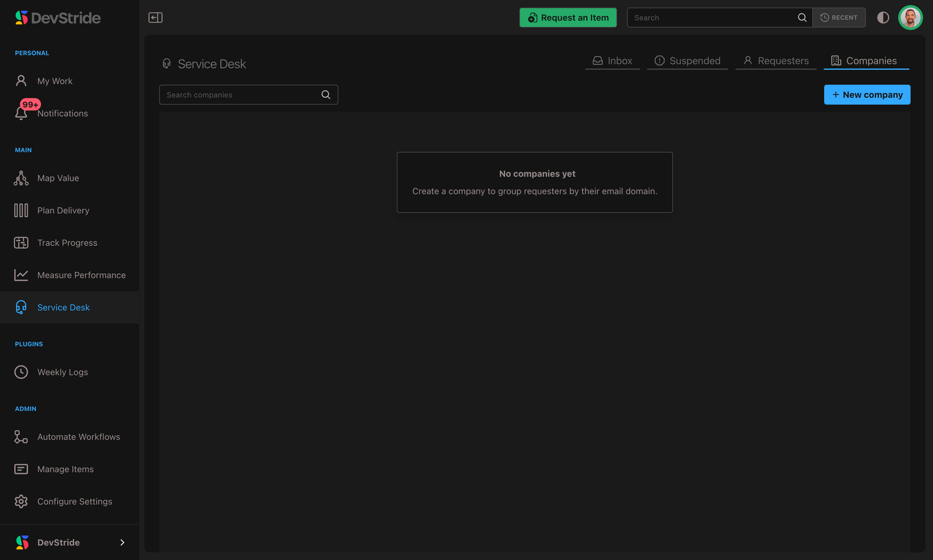
Task: Click the Map Value tree icon
Action: click(21, 178)
